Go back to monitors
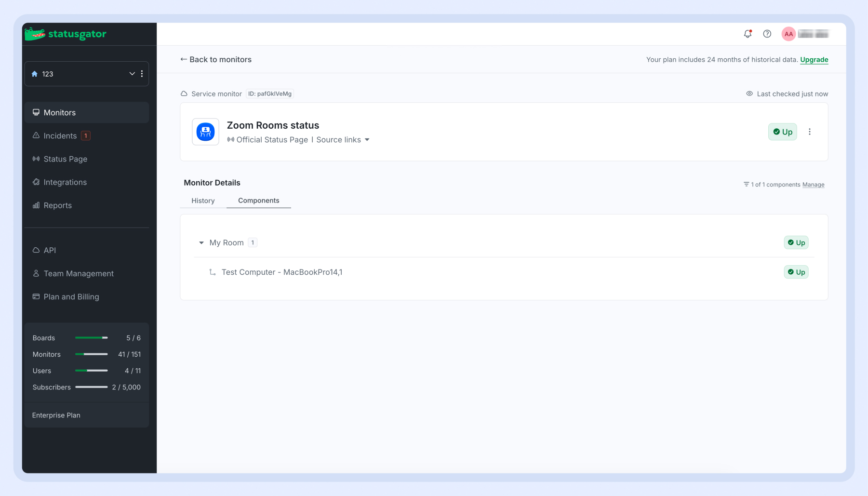 pyautogui.click(x=216, y=59)
